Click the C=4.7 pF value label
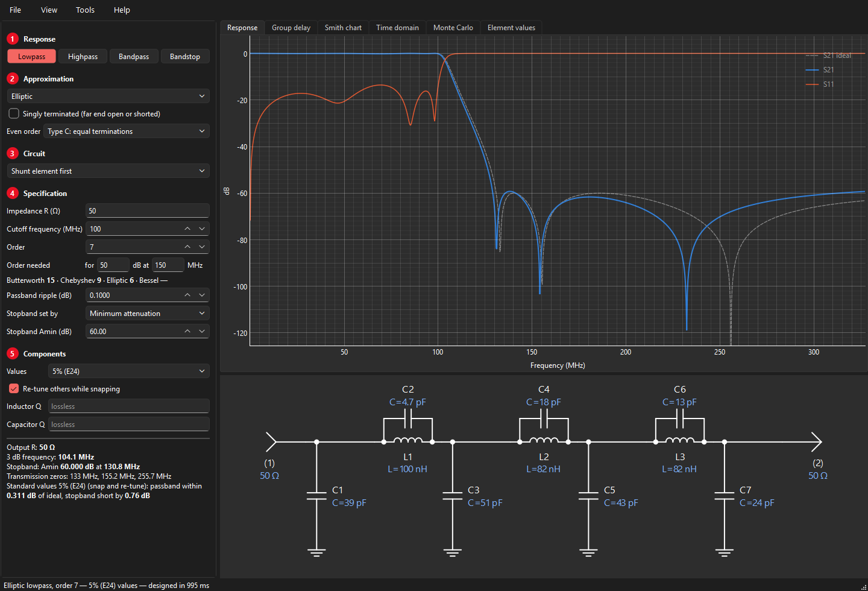Screen dimensions: 868x591 [x=407, y=402]
